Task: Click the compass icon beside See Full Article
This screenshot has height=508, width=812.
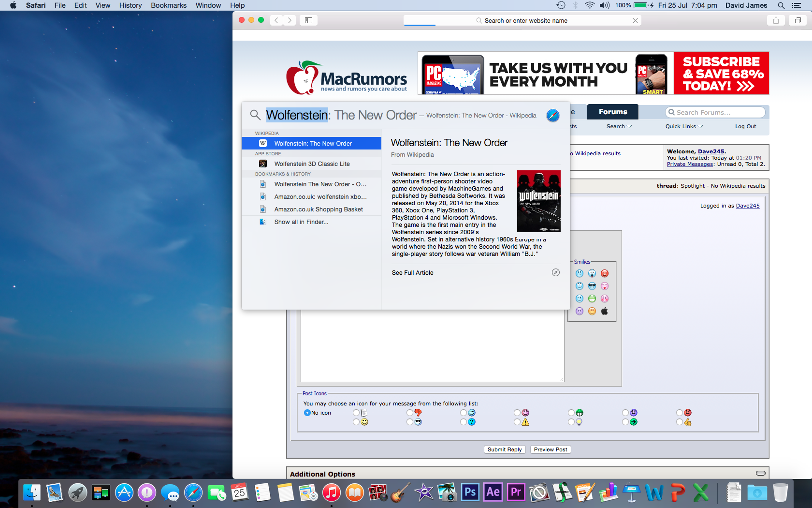Action: click(x=556, y=272)
